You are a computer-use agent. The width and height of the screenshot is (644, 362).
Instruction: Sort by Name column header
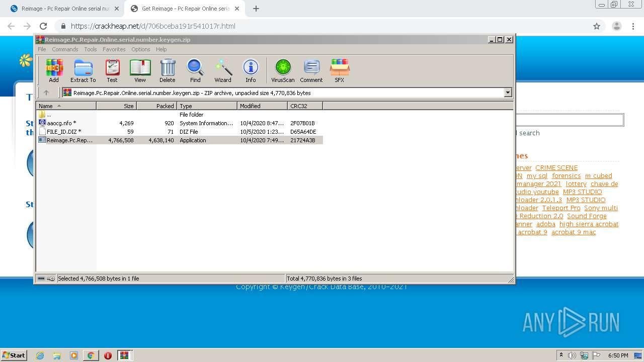66,106
